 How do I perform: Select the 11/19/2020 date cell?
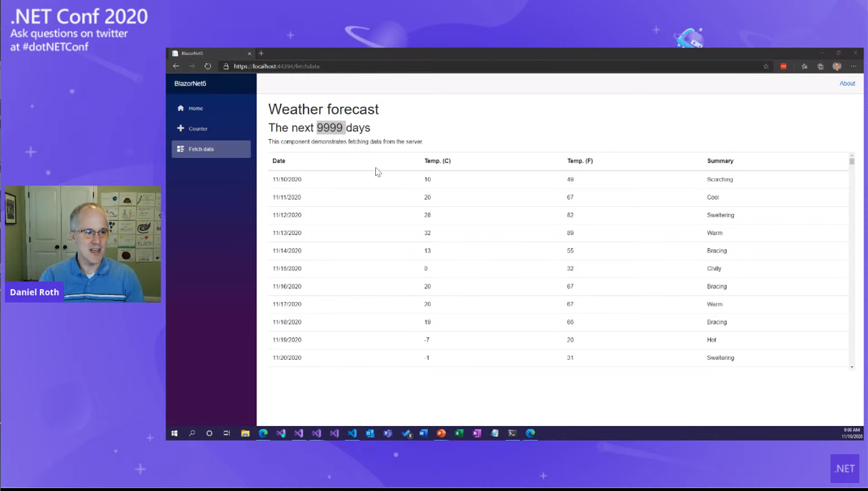coord(287,340)
